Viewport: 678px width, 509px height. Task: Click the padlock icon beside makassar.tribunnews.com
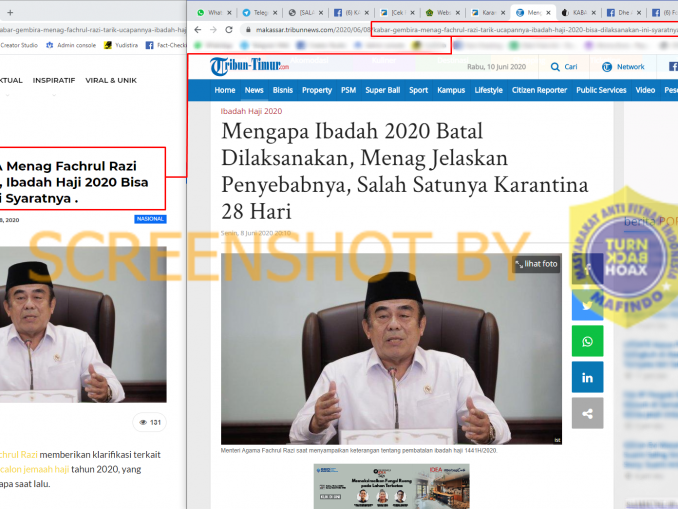(x=248, y=30)
